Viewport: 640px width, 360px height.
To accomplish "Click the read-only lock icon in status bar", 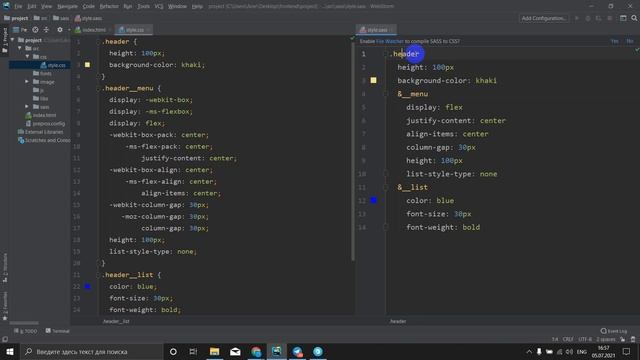I will [x=623, y=339].
